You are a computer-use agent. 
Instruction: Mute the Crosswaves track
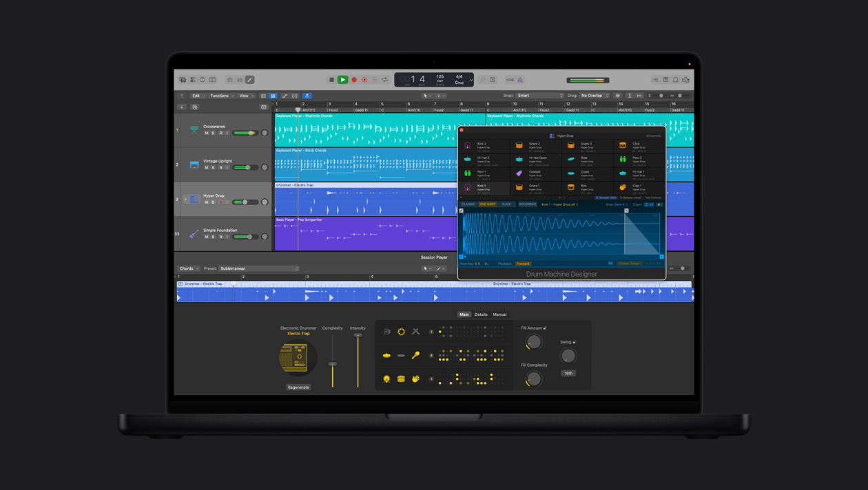206,133
